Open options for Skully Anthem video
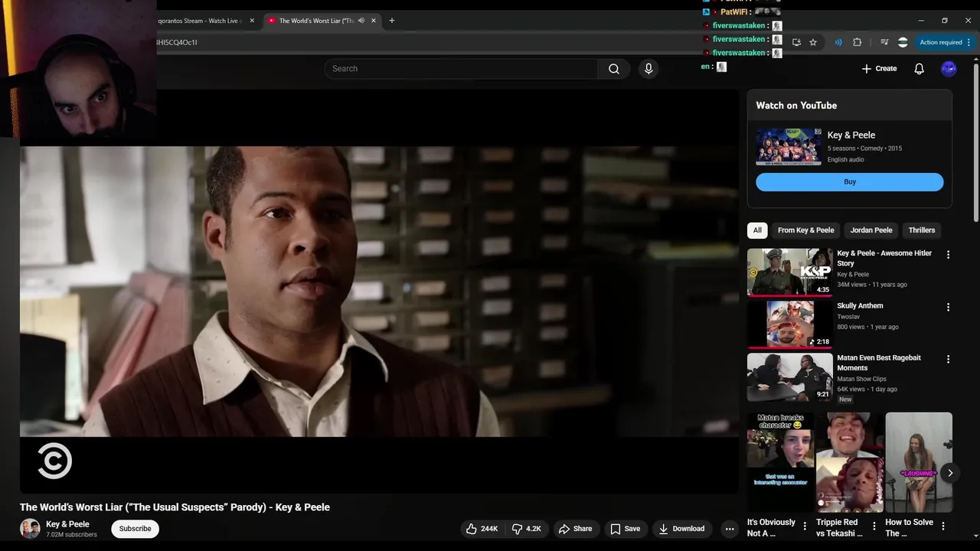The width and height of the screenshot is (980, 551). point(948,307)
